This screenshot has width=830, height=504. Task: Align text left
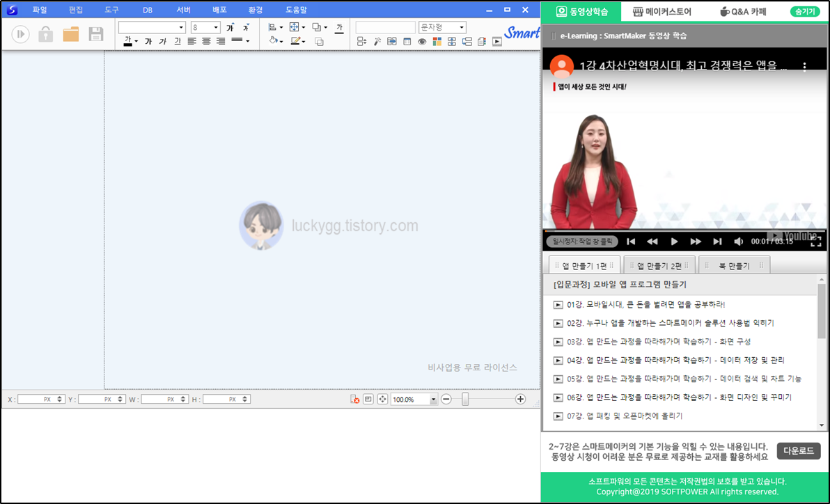(x=191, y=41)
